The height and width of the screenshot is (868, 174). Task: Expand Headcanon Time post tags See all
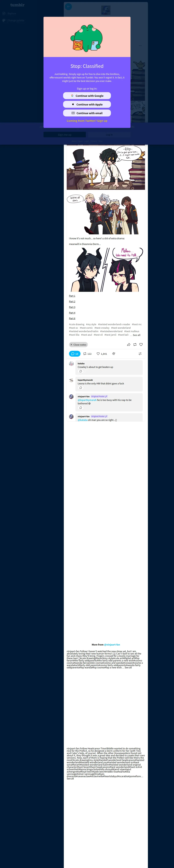tap(70, 779)
